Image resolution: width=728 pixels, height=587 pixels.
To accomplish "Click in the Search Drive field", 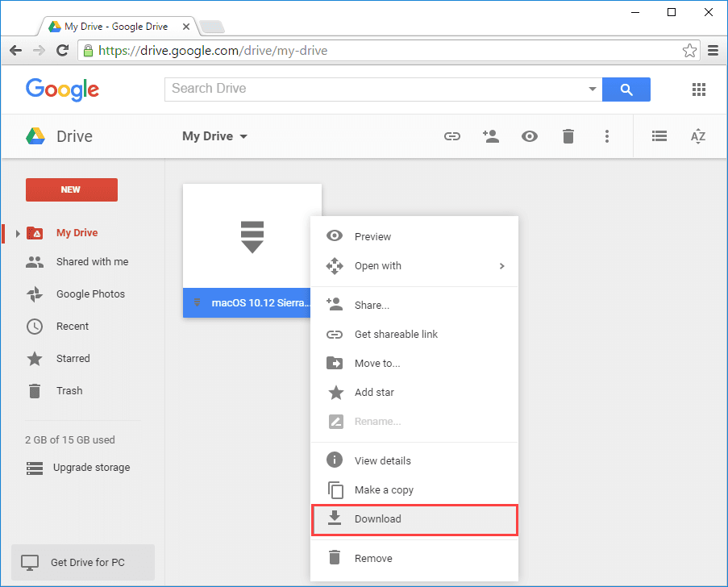I will point(375,89).
